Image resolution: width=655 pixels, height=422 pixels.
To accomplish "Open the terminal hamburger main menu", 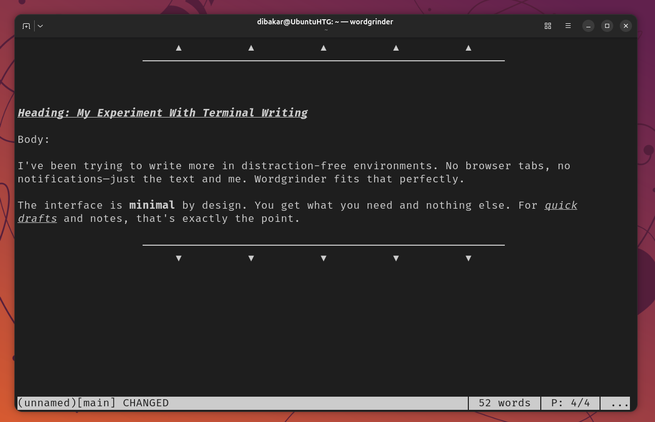I will click(568, 26).
